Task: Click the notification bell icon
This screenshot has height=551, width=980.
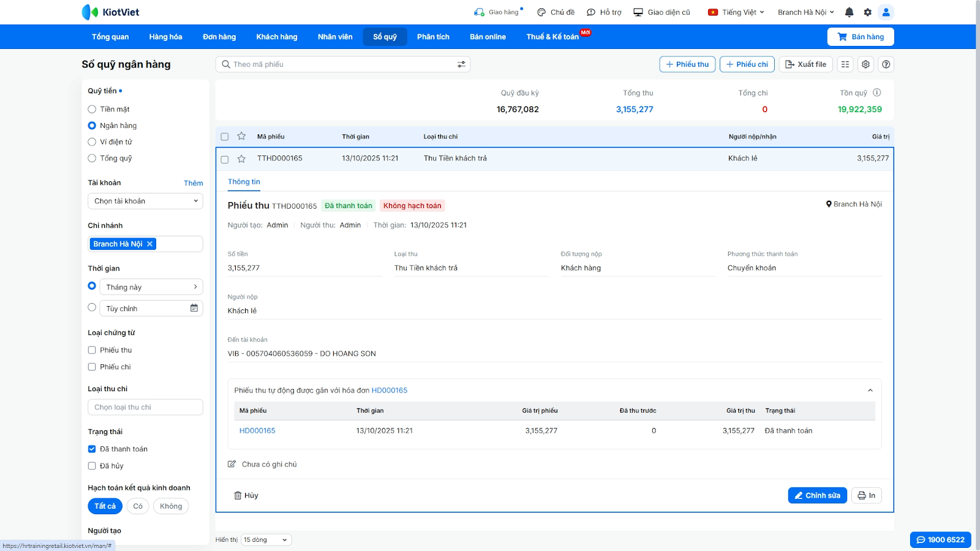Action: click(849, 12)
